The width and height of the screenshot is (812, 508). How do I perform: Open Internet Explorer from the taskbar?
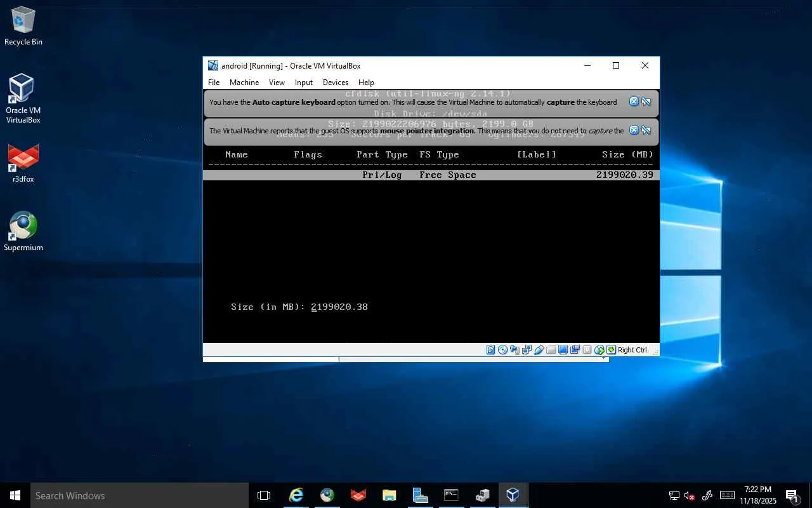coord(296,495)
